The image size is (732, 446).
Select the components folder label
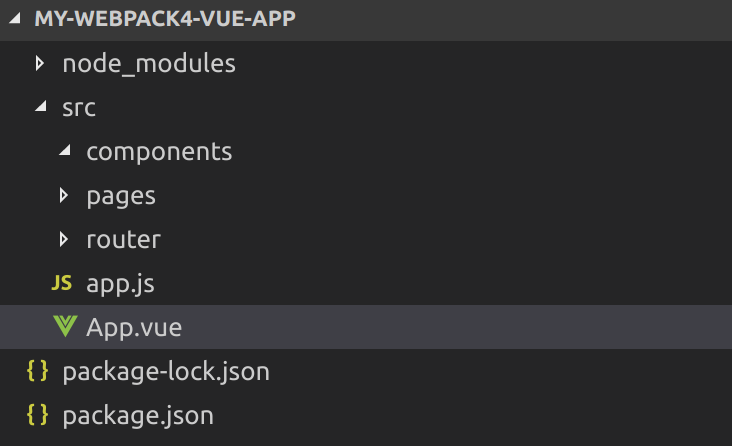tap(159, 152)
